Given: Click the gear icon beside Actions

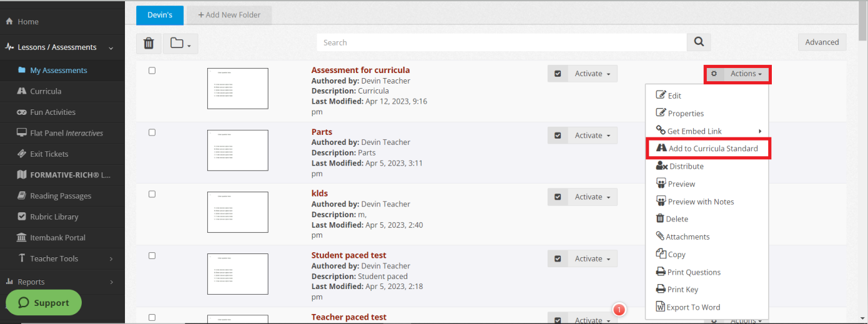Looking at the screenshot, I should pos(714,74).
